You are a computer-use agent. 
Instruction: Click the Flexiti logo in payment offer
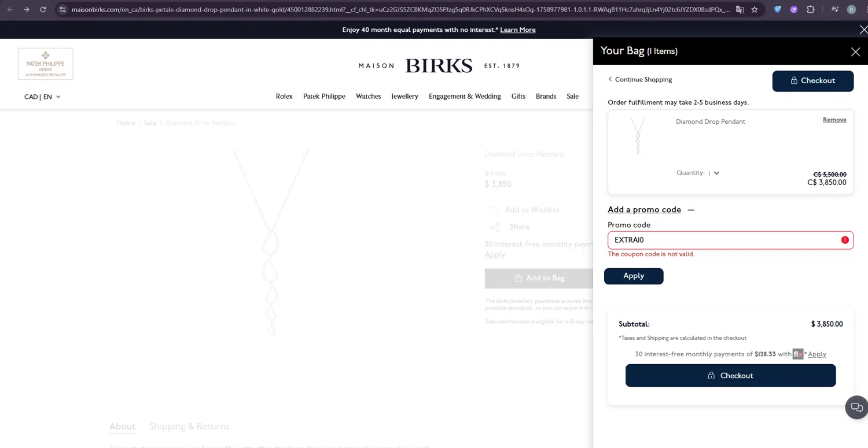click(798, 354)
